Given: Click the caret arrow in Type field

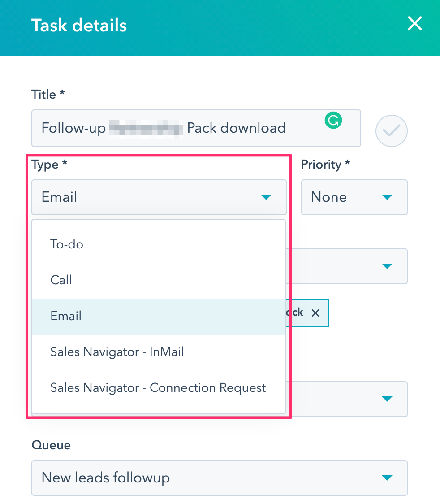Looking at the screenshot, I should pyautogui.click(x=266, y=197).
